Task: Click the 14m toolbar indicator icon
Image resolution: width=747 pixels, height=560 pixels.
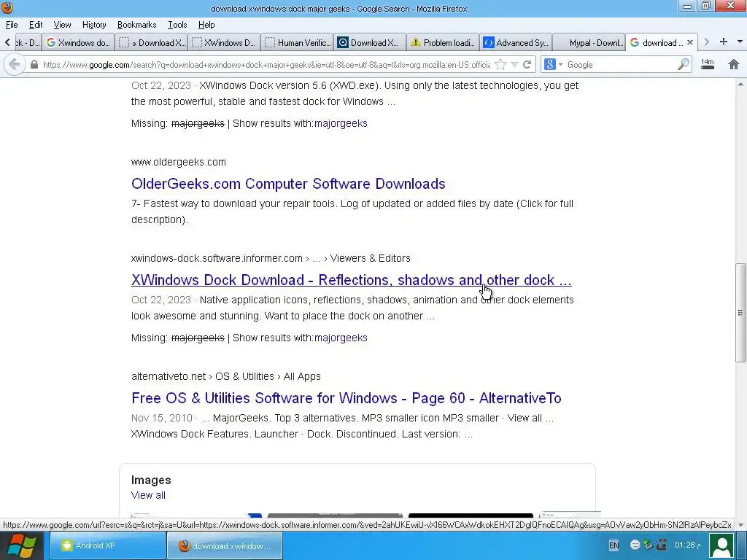Action: pos(708,64)
